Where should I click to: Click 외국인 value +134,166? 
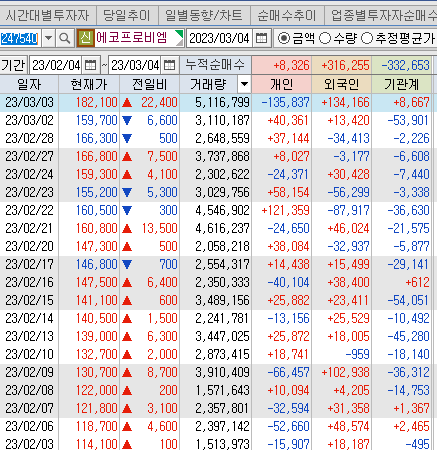pyautogui.click(x=345, y=102)
